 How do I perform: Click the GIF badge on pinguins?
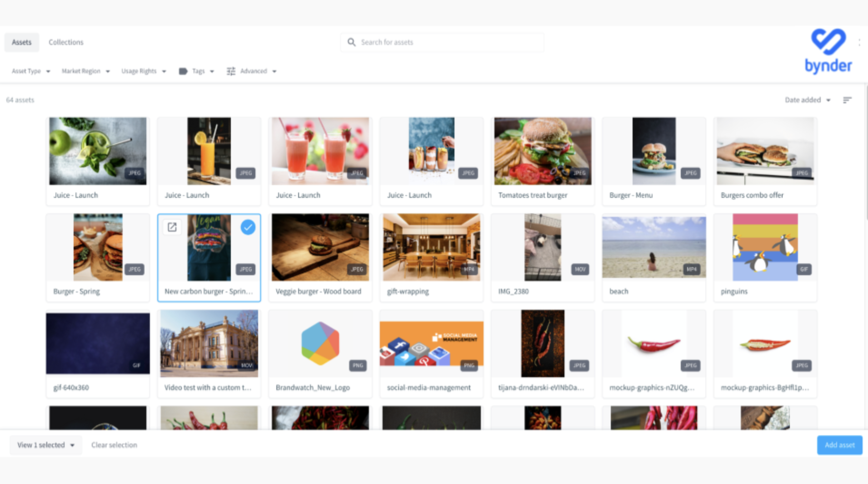pos(804,269)
